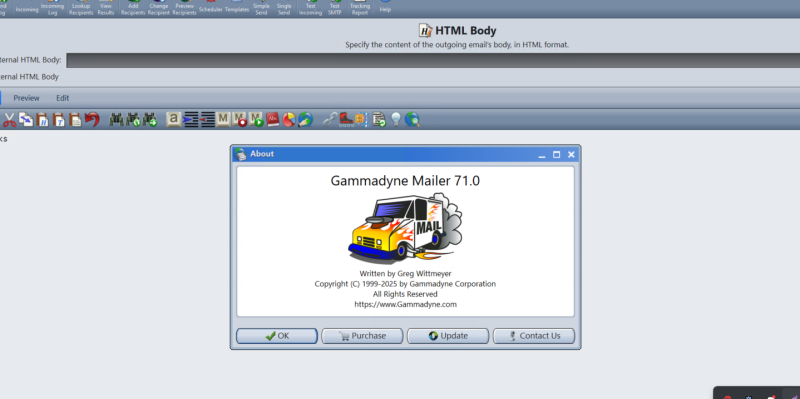Click Lookup Recipients in toolbar
This screenshot has width=800, height=399.
(81, 7)
